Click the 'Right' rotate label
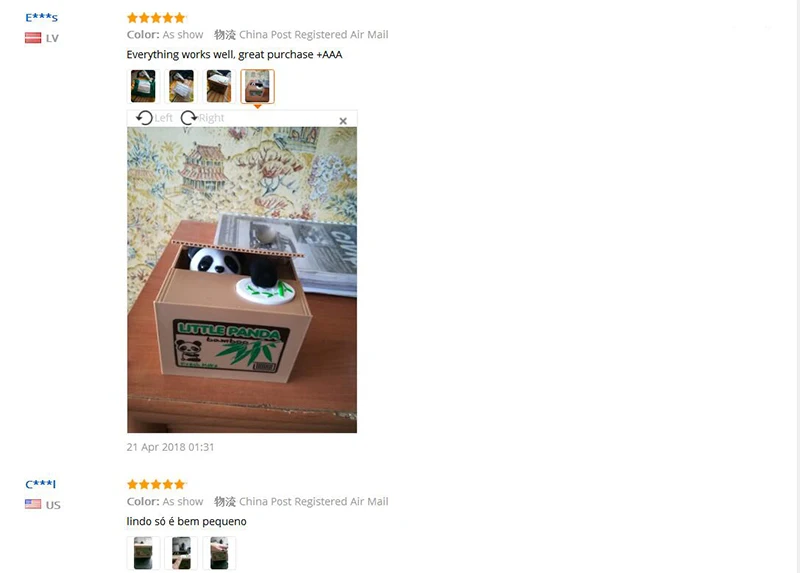This screenshot has width=800, height=573. pos(211,118)
